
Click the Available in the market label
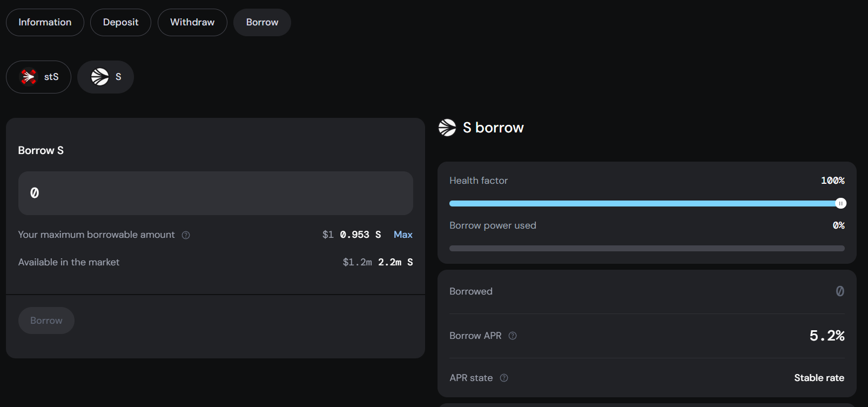pyautogui.click(x=69, y=262)
